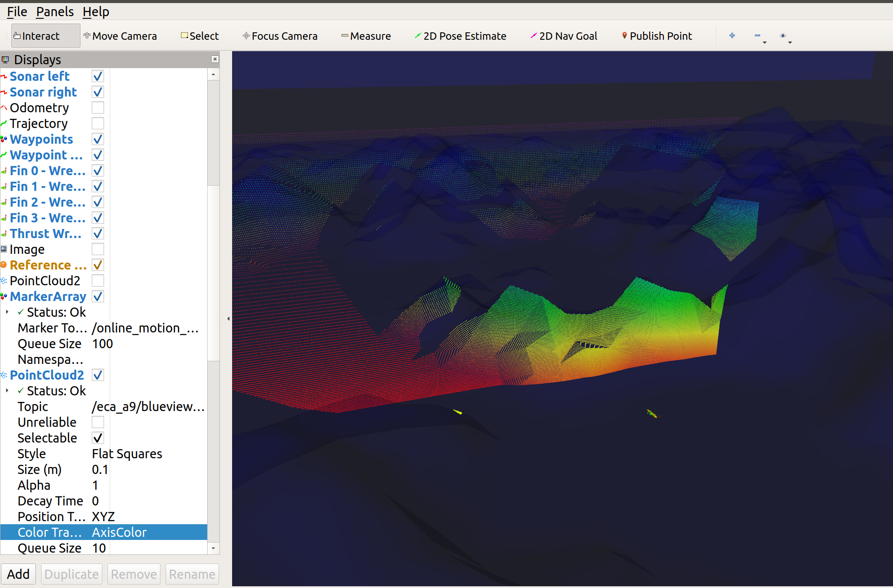Viewport: 893px width, 588px height.
Task: Click the blue plus zoom icon
Action: click(732, 36)
